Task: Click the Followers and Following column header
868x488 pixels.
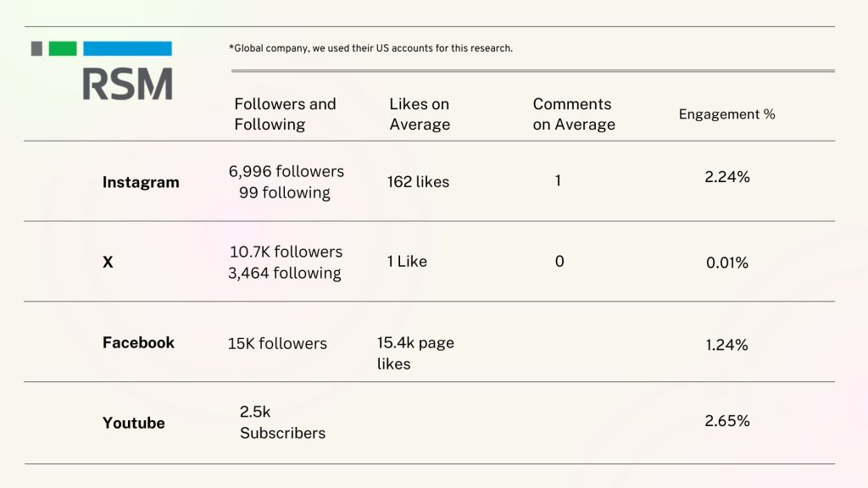Action: [x=285, y=114]
